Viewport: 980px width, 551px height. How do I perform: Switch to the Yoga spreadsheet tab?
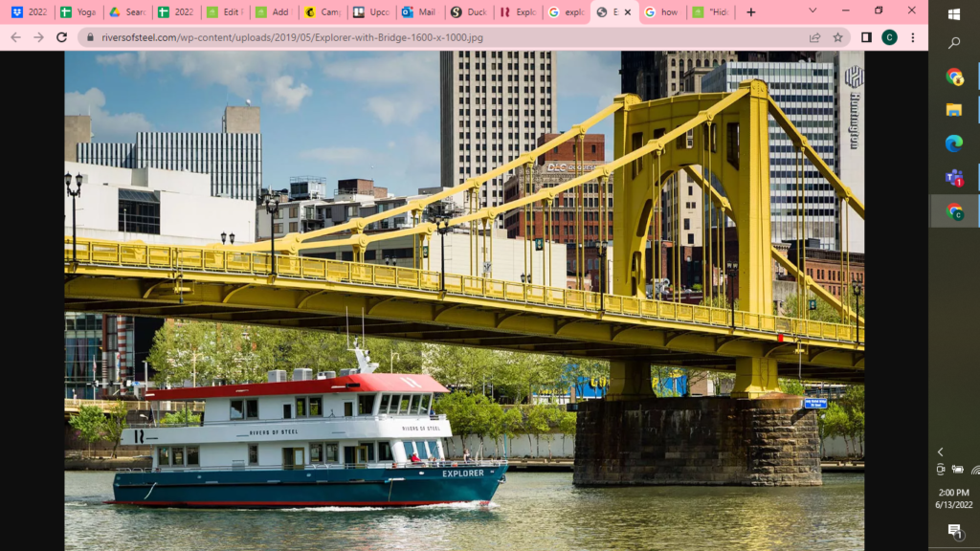pos(78,12)
